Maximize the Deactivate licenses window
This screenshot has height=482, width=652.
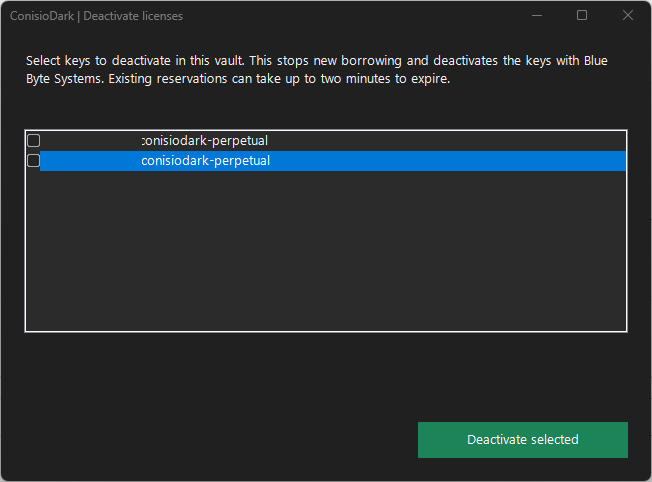coord(582,15)
